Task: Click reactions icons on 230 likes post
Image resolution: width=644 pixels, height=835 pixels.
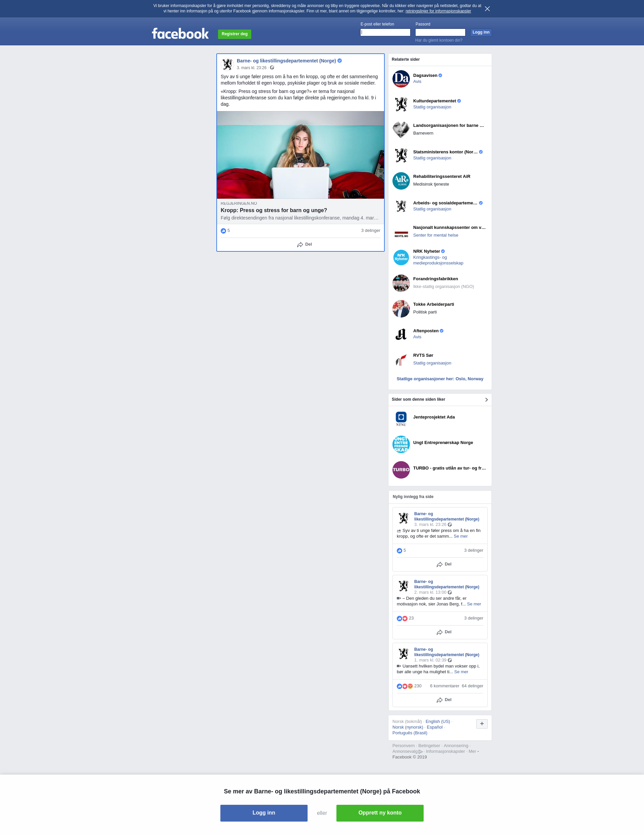Action: [x=405, y=686]
